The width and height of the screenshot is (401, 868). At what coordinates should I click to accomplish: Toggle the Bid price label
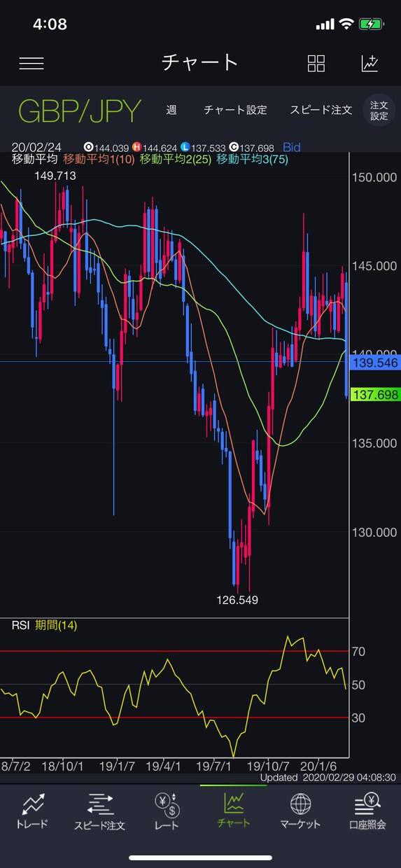292,147
